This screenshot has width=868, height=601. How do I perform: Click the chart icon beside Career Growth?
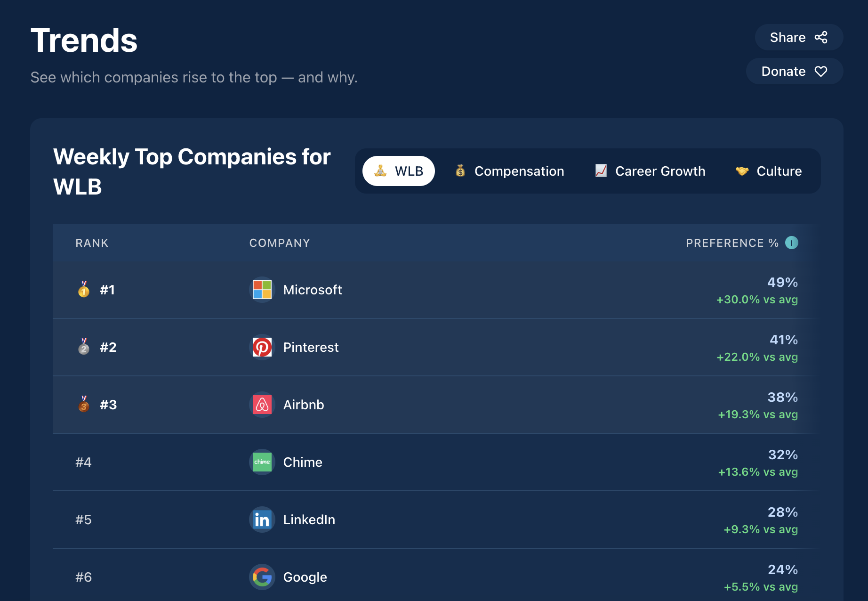point(601,171)
